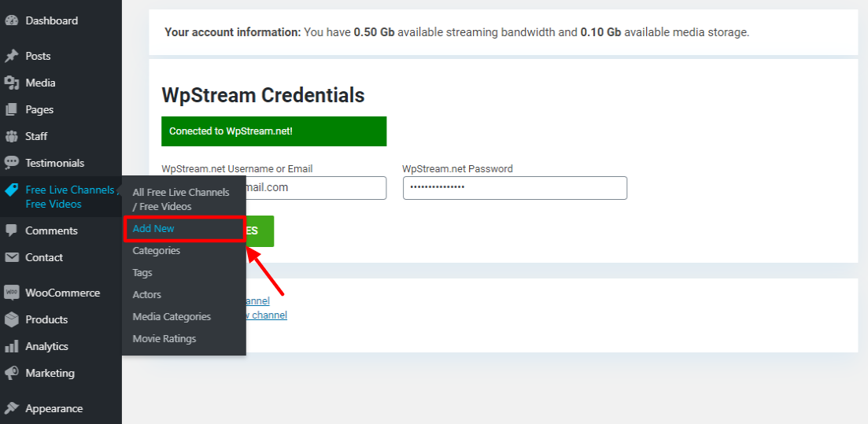
Task: Click the Dashboard gauge icon
Action: 12,20
